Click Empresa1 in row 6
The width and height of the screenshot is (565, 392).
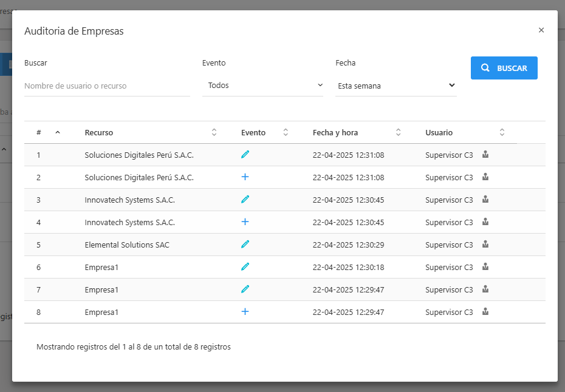(x=101, y=268)
